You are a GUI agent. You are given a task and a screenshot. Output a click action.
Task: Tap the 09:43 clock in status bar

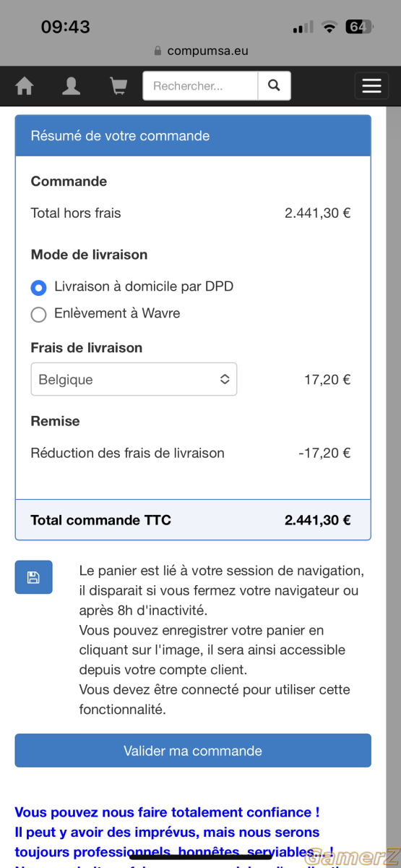66,27
